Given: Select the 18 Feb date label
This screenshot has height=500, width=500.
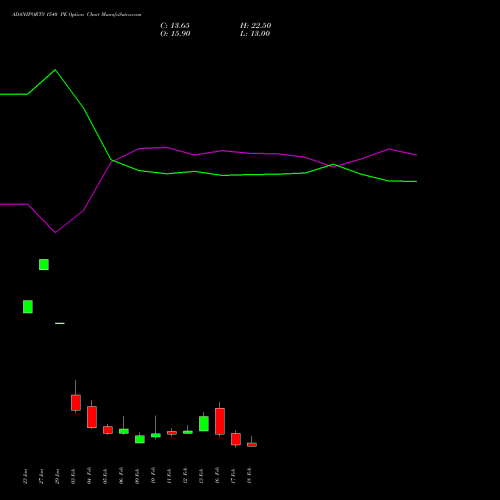Looking at the screenshot, I should pyautogui.click(x=250, y=476).
